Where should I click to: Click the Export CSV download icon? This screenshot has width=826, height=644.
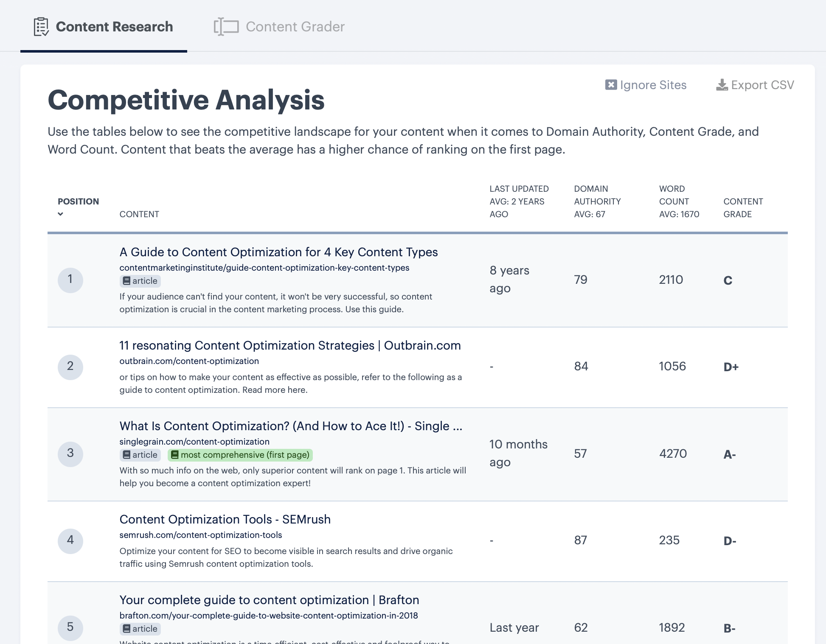722,85
